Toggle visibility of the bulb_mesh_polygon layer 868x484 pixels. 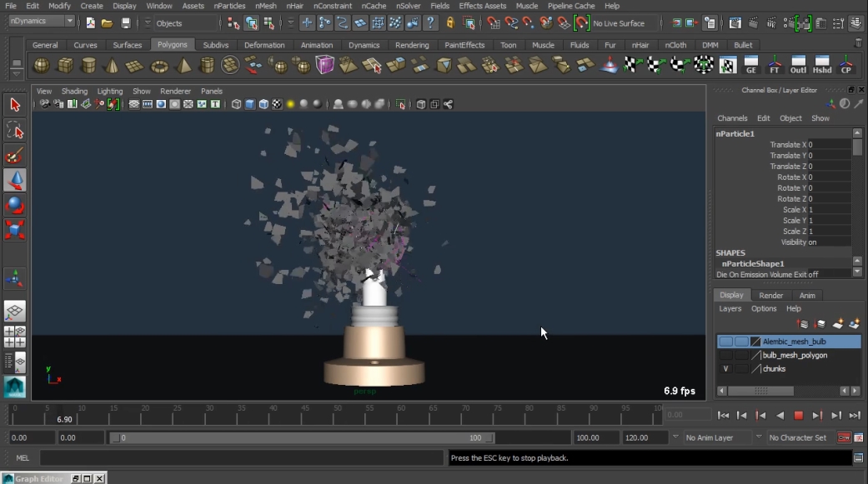pos(725,356)
